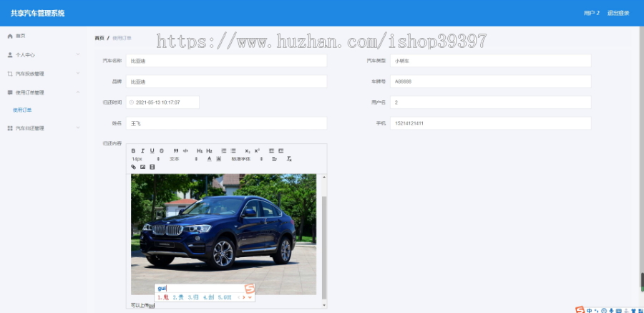Image resolution: width=644 pixels, height=313 pixels.
Task: Click the Sogou IME logo in status bar
Action: pos(580,309)
